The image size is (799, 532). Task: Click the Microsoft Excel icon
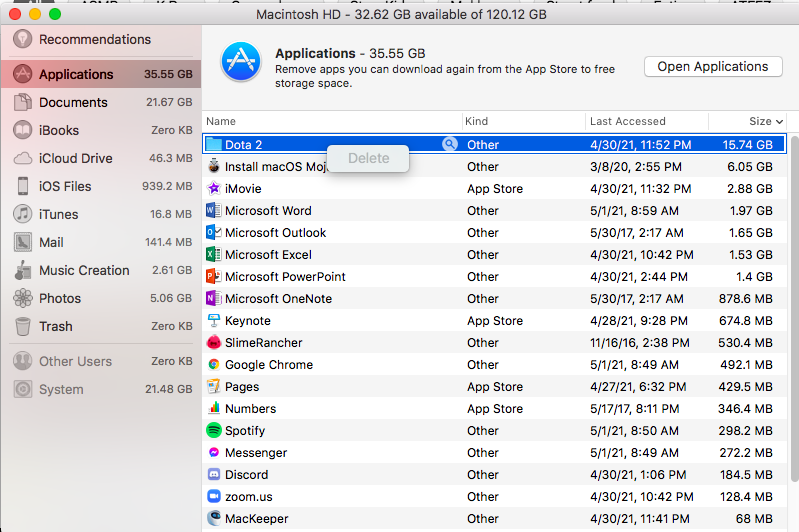click(x=214, y=254)
